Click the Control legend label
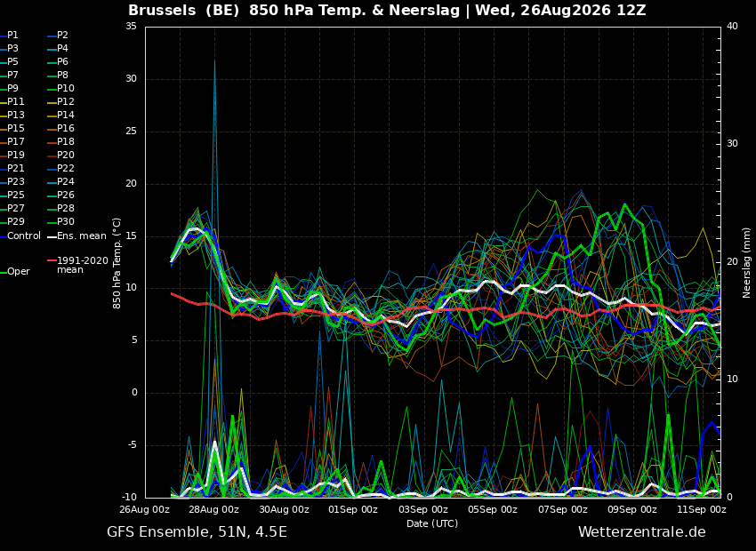756x551 pixels. point(24,236)
